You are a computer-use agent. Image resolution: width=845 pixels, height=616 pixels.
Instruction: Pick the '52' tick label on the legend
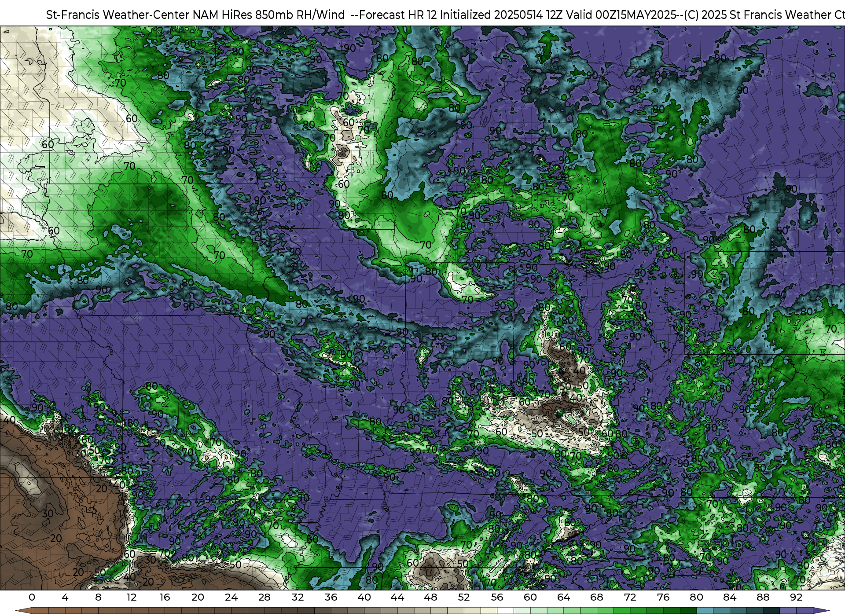[464, 597]
